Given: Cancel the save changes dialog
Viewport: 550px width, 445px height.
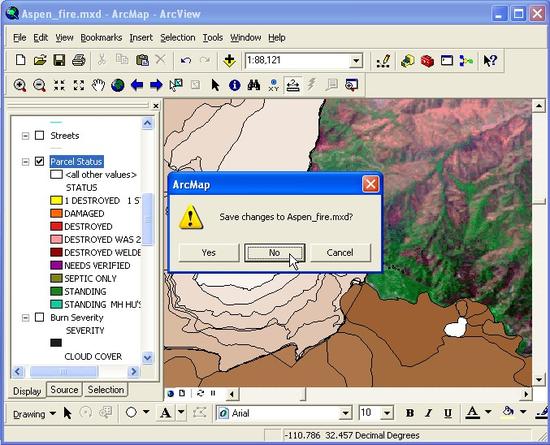Looking at the screenshot, I should point(340,252).
